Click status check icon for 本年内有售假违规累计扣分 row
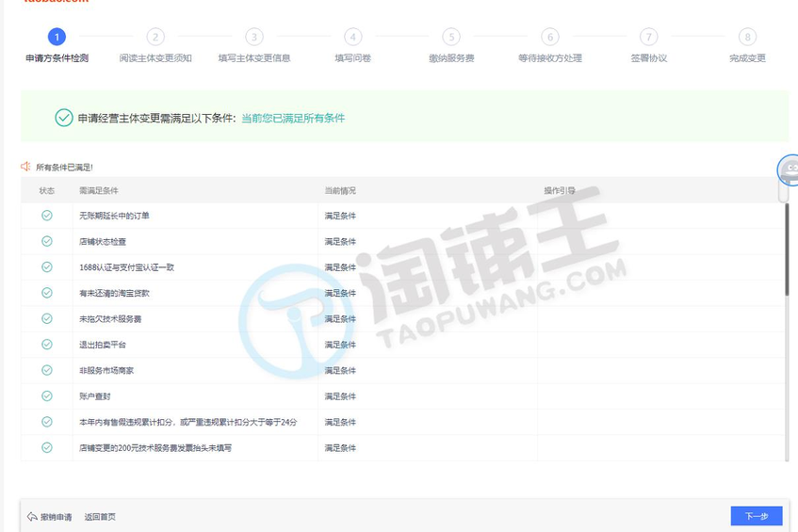The width and height of the screenshot is (798, 532). coord(47,422)
